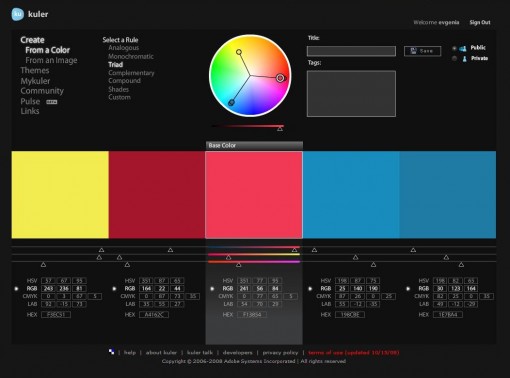
Task: Click RGB red field showing 243
Action: click(x=48, y=289)
